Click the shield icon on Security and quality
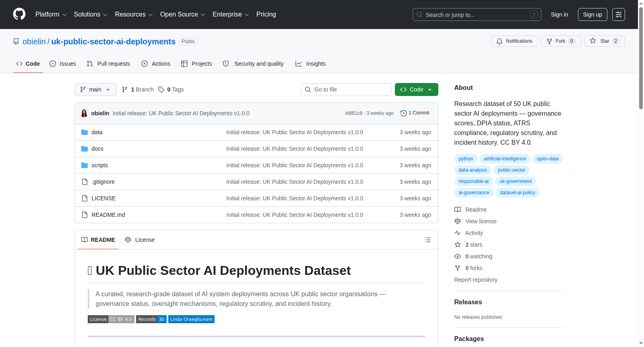Viewport: 644px width, 347px height. [x=226, y=64]
